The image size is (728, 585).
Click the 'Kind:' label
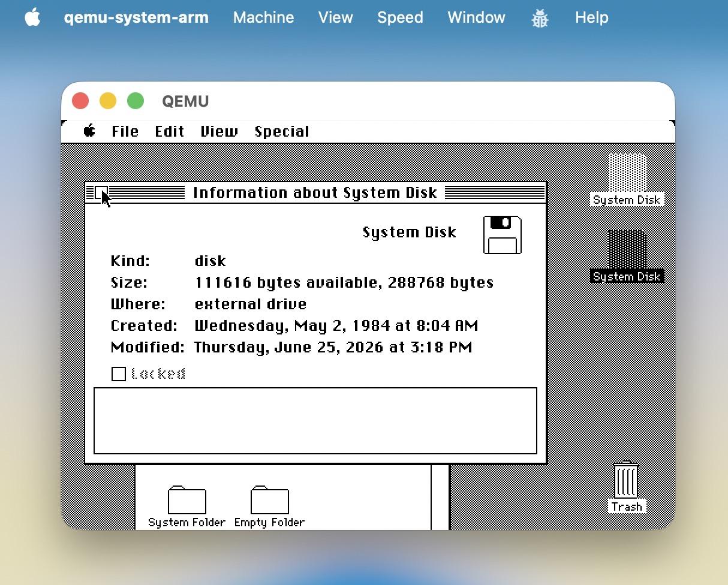point(130,261)
